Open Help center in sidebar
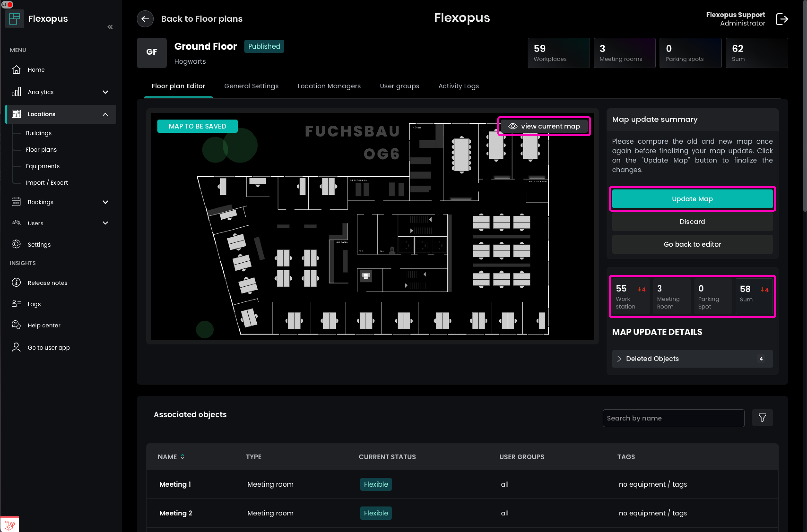The width and height of the screenshot is (807, 532). (44, 325)
